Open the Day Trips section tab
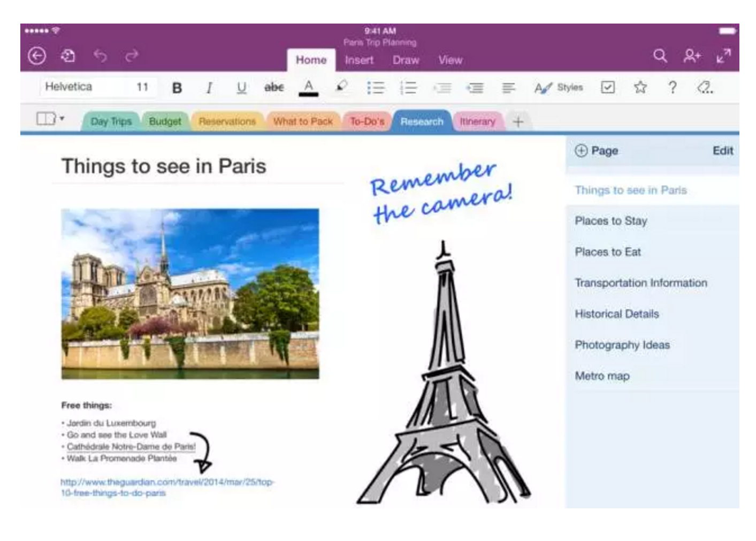Screen dimensions: 756x541 click(x=111, y=121)
